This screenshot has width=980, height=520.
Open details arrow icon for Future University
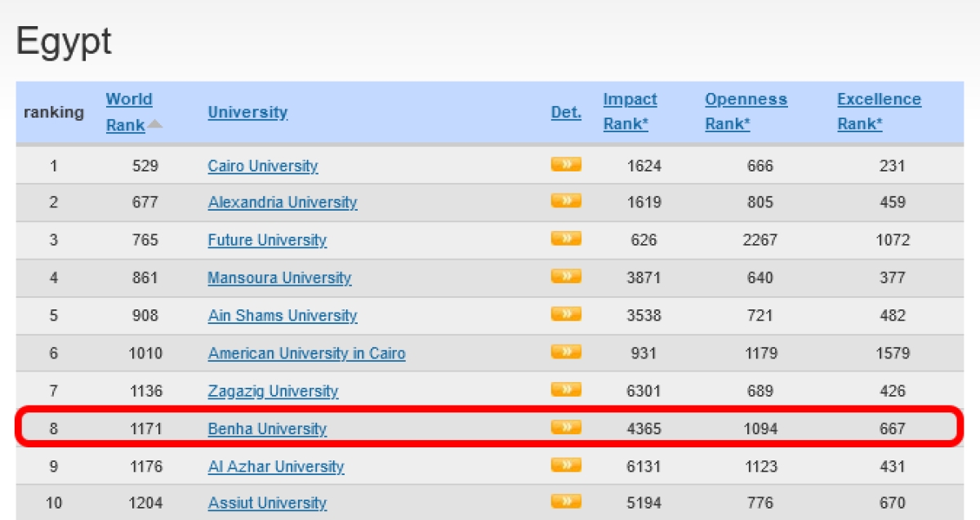pyautogui.click(x=566, y=238)
